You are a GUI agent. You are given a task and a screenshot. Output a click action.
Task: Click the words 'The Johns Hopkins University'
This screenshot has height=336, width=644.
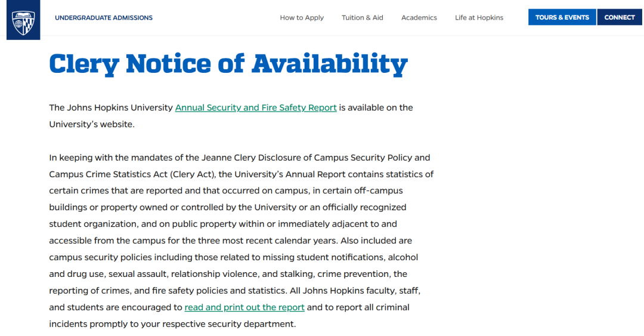click(111, 108)
